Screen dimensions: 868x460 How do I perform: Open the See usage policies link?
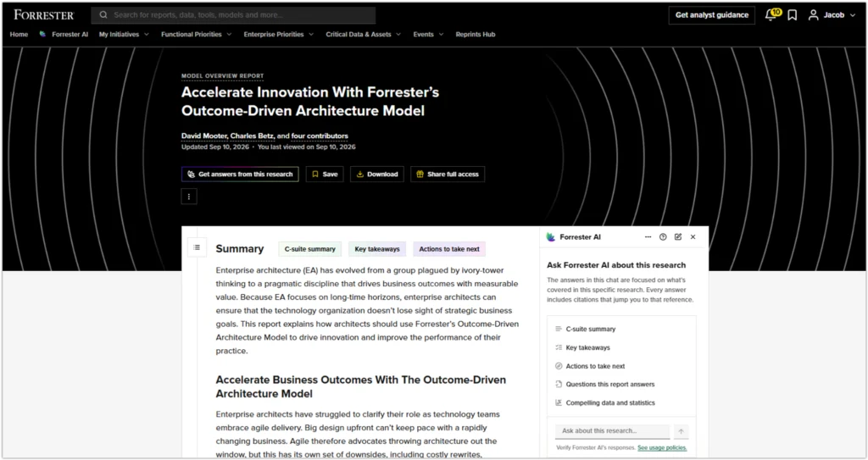(x=662, y=448)
